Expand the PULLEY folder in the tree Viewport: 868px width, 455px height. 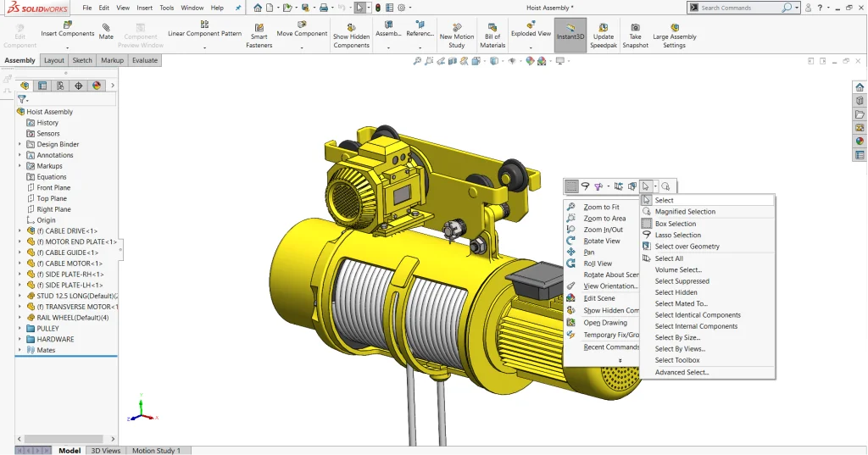pos(20,328)
